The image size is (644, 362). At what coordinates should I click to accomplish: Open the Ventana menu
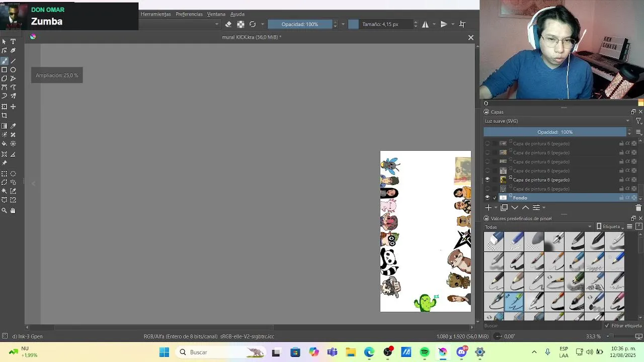[x=216, y=14]
